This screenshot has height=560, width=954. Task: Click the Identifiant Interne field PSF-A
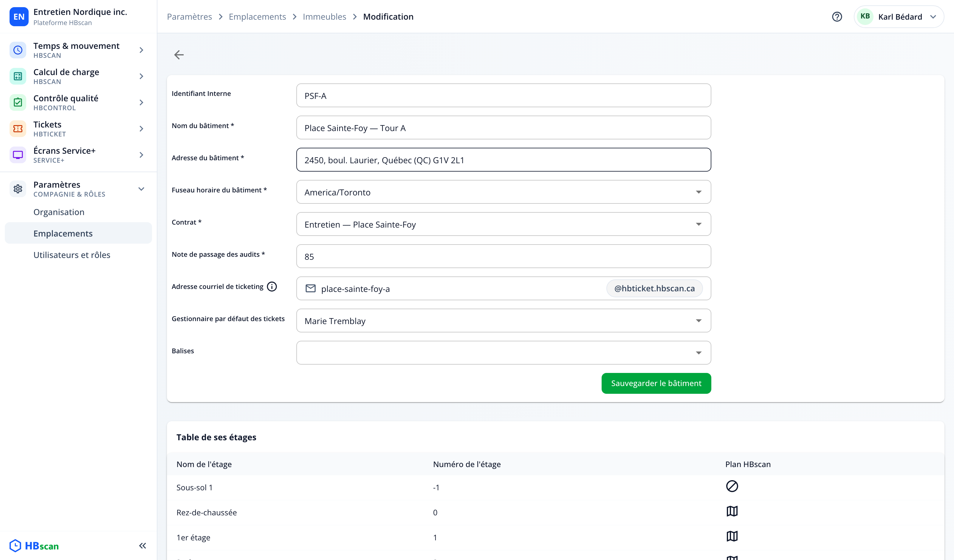click(504, 95)
